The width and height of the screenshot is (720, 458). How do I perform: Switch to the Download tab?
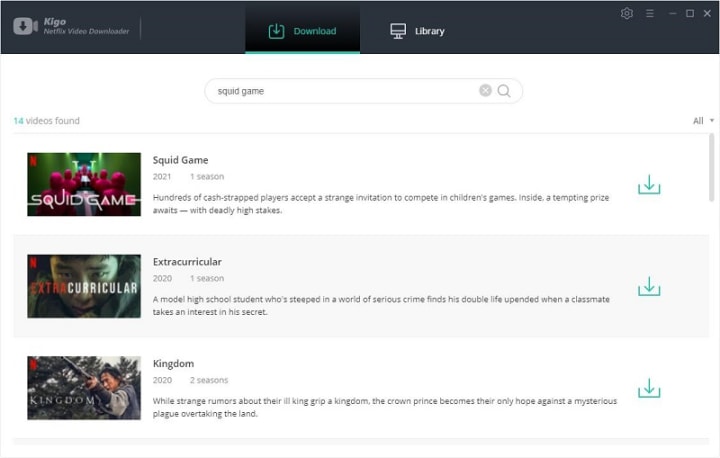tap(303, 31)
